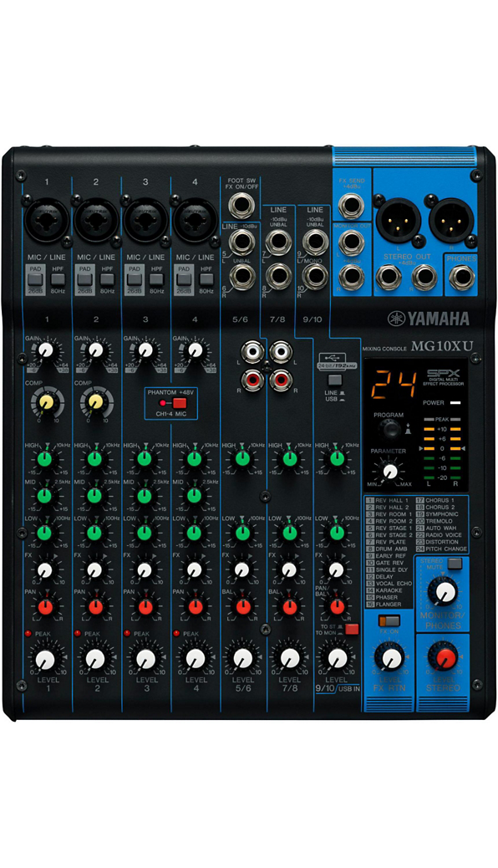The height and width of the screenshot is (868, 498).
Task: Click the STEREO OUT left XLR connector
Action: coord(398,219)
